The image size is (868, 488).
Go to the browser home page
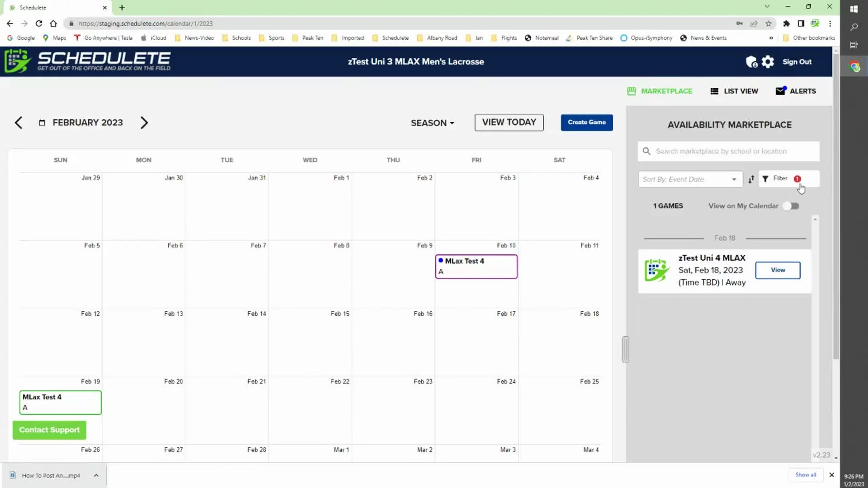(53, 23)
